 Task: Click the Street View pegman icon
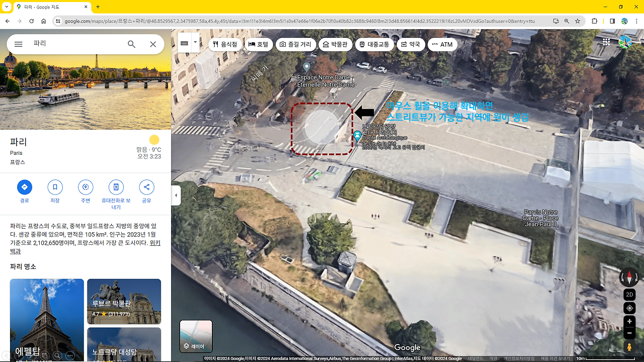point(629,347)
